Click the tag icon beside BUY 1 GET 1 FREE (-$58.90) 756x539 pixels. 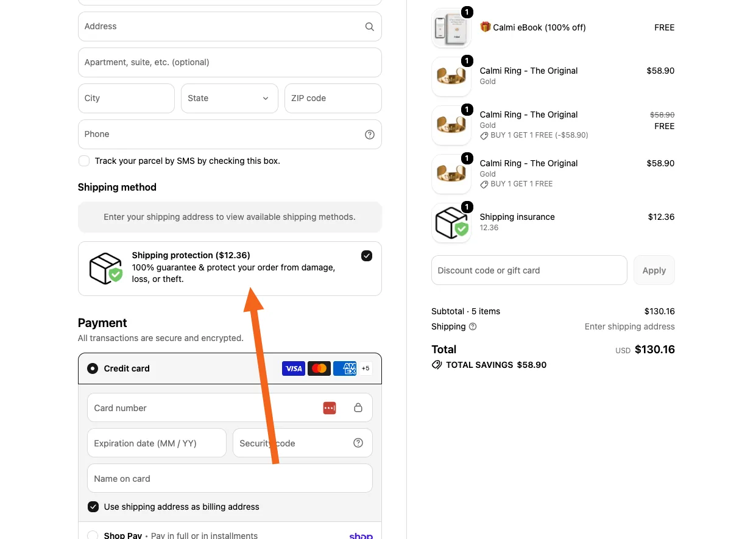484,135
